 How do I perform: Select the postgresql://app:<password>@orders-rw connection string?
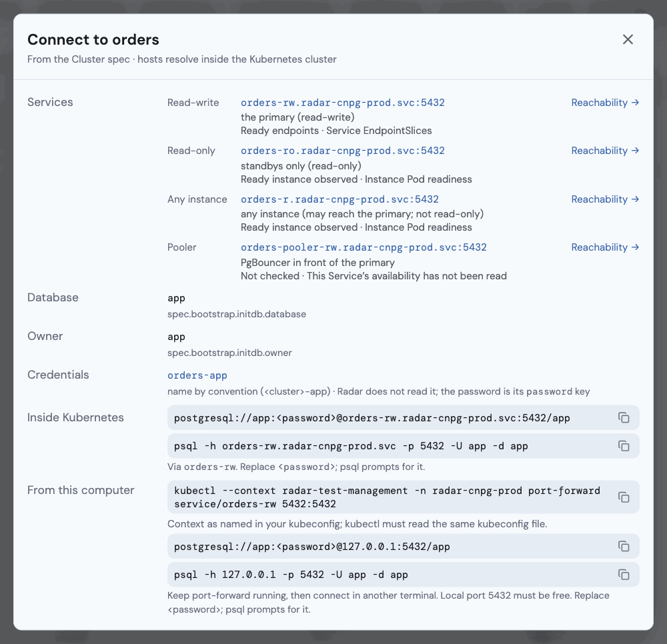pyautogui.click(x=372, y=418)
